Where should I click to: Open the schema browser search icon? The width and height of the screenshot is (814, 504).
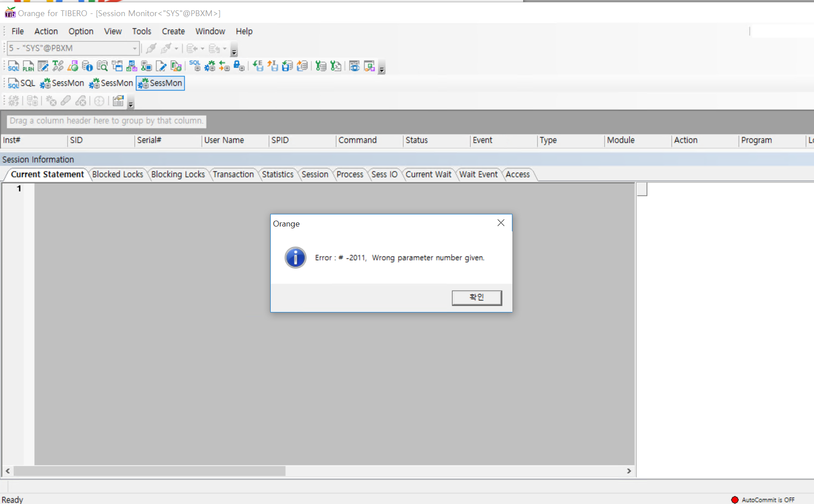[102, 66]
